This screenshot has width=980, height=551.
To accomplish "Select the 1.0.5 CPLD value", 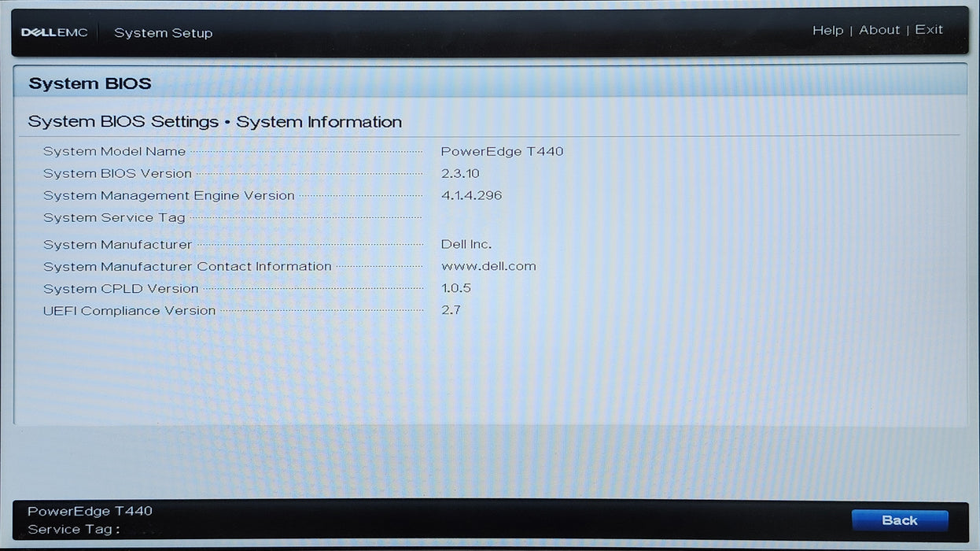I will click(x=456, y=288).
